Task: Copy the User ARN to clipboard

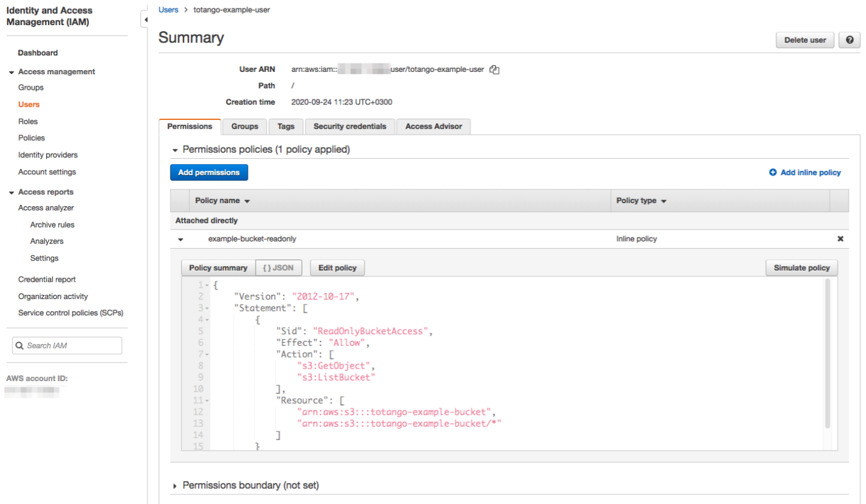Action: point(494,70)
